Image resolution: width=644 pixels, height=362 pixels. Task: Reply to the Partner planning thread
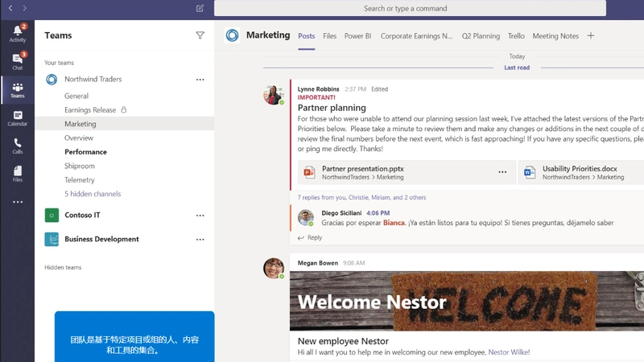310,237
